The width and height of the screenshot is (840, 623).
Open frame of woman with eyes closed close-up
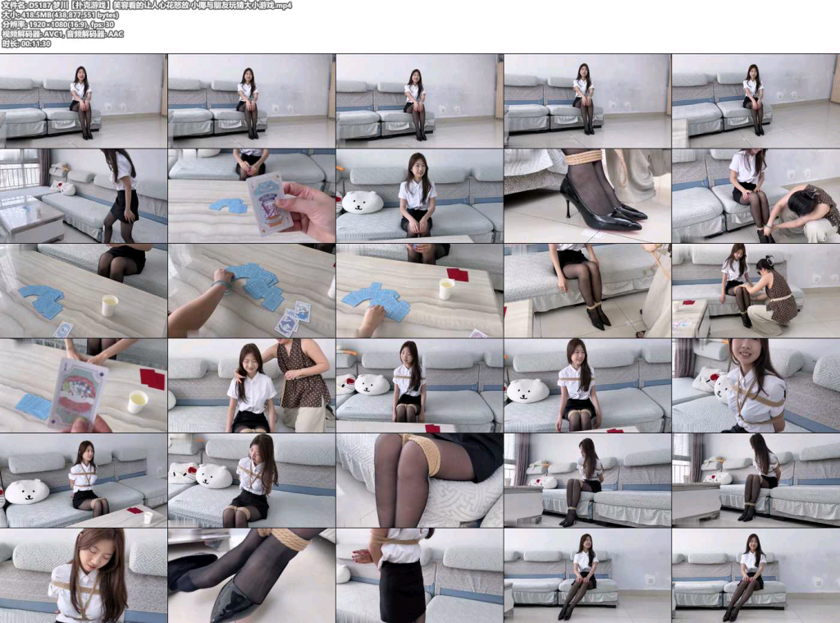84,576
